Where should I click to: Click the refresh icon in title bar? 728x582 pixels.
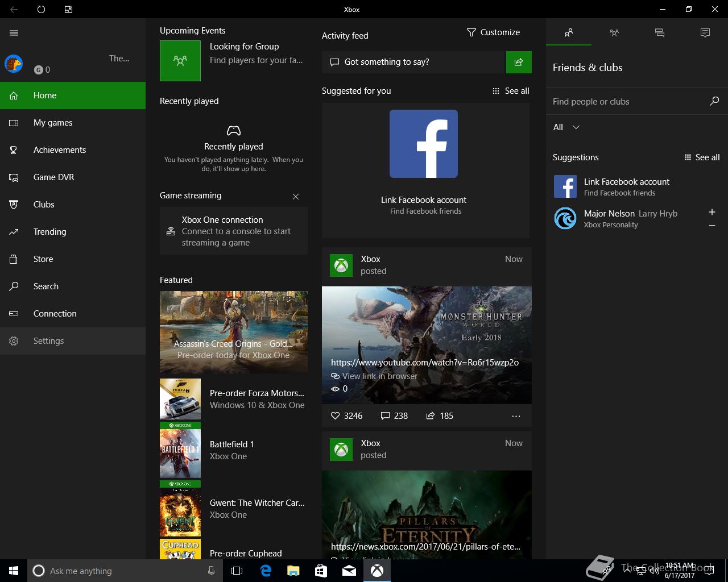tap(41, 9)
